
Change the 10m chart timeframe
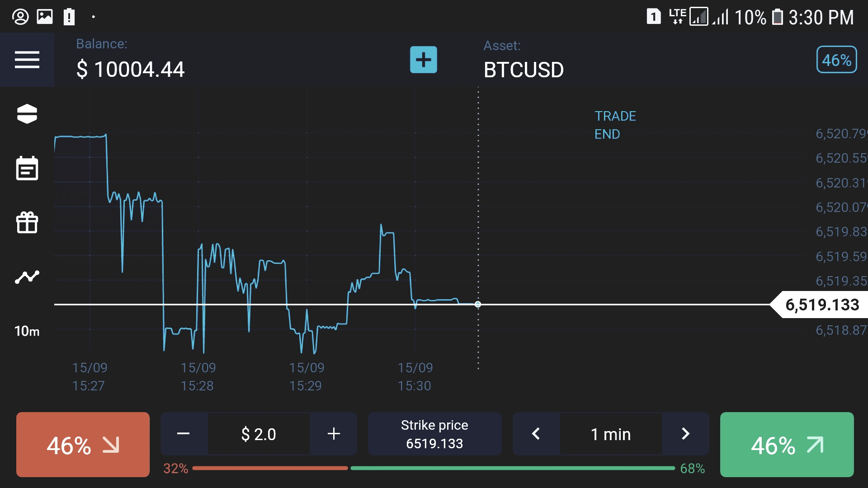click(27, 331)
